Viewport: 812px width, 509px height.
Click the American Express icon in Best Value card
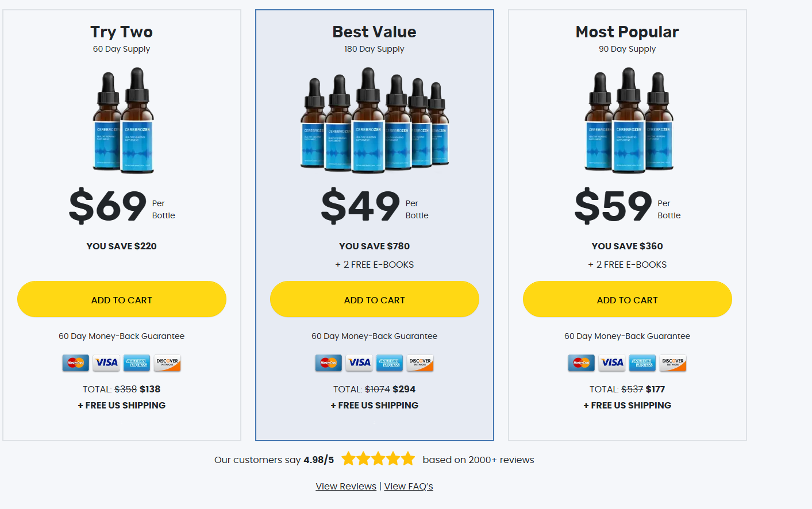tap(390, 363)
